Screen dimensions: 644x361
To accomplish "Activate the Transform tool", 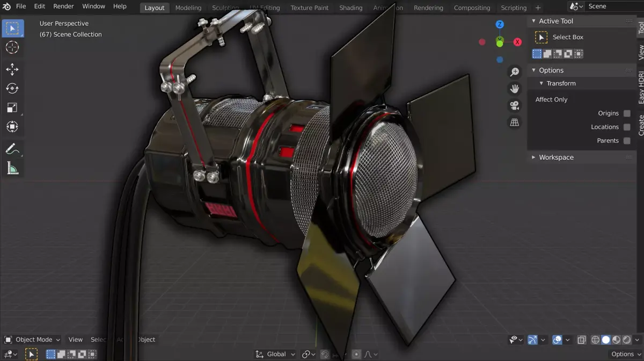I will pyautogui.click(x=13, y=127).
